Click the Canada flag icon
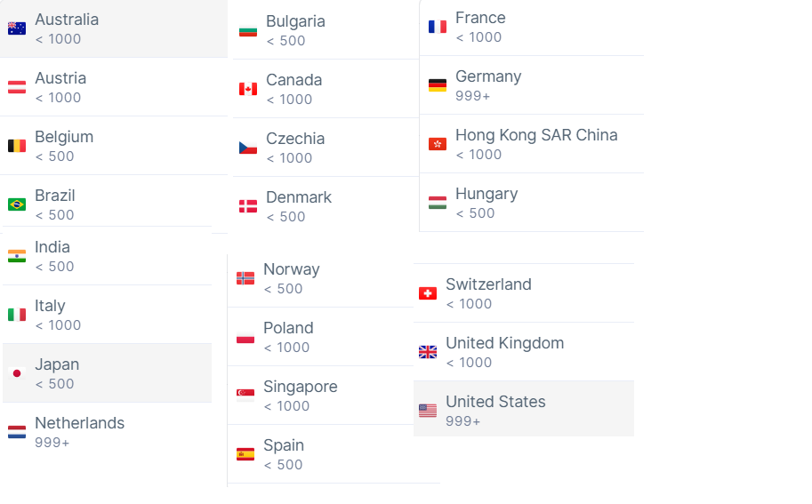The height and width of the screenshot is (504, 812). (247, 89)
